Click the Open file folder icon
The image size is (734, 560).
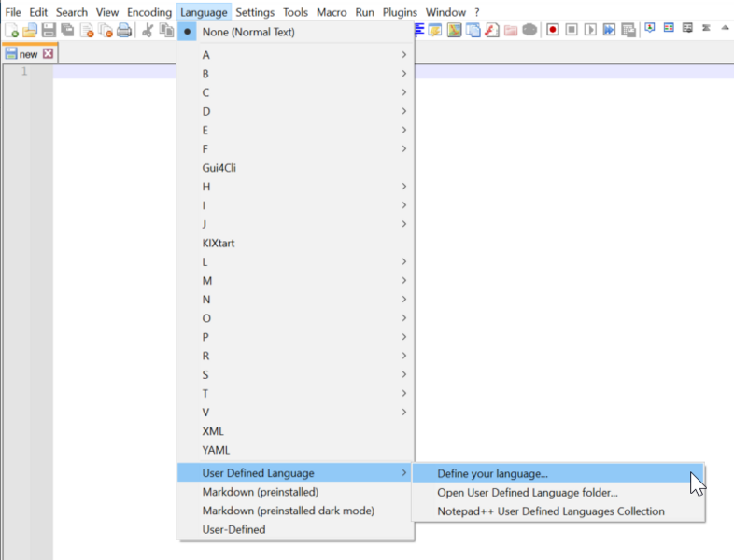pyautogui.click(x=30, y=30)
